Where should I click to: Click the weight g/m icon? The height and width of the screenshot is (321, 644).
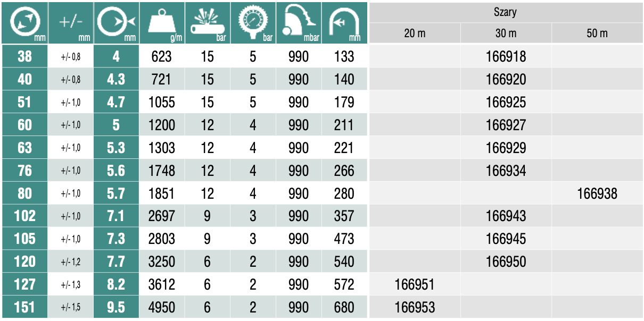pos(162,22)
